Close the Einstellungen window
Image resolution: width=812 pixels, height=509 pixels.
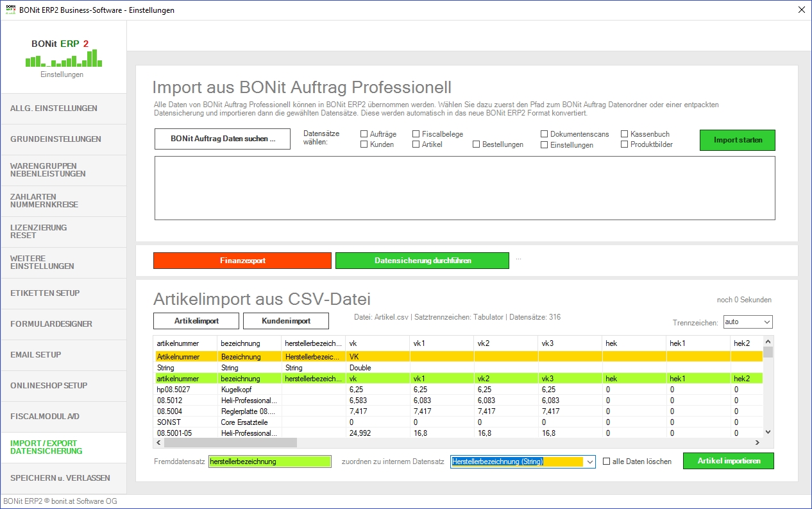(801, 10)
